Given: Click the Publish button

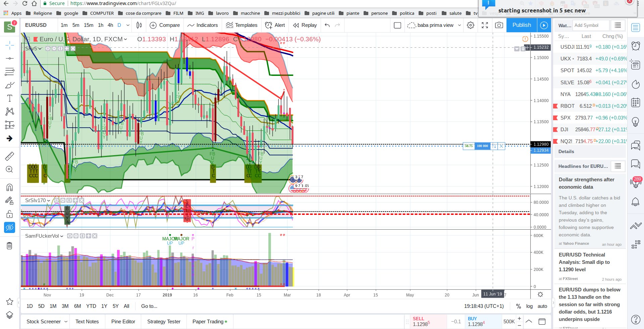Looking at the screenshot, I should [522, 25].
